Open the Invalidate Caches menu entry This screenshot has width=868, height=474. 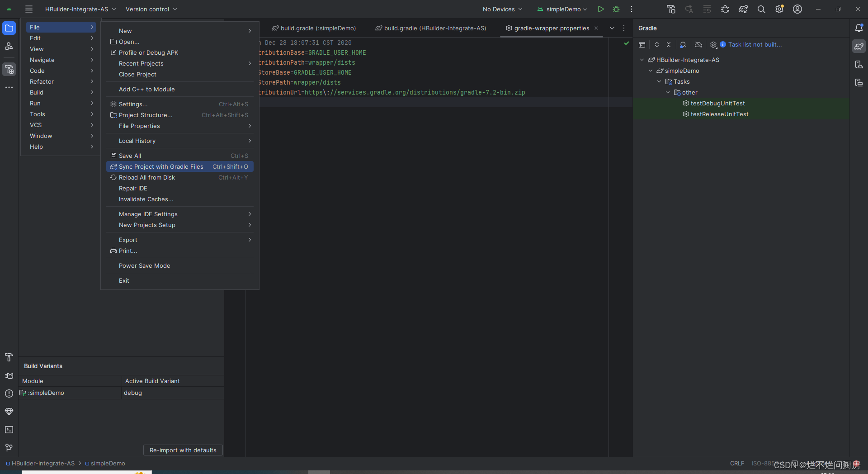146,199
